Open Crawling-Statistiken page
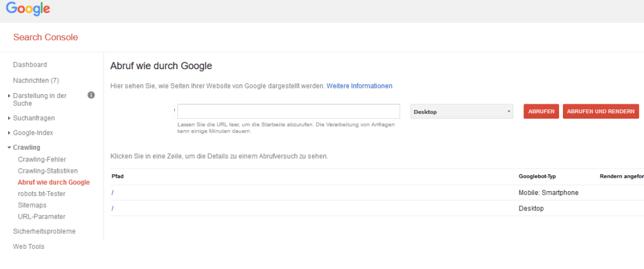The image size is (644, 269). [48, 170]
